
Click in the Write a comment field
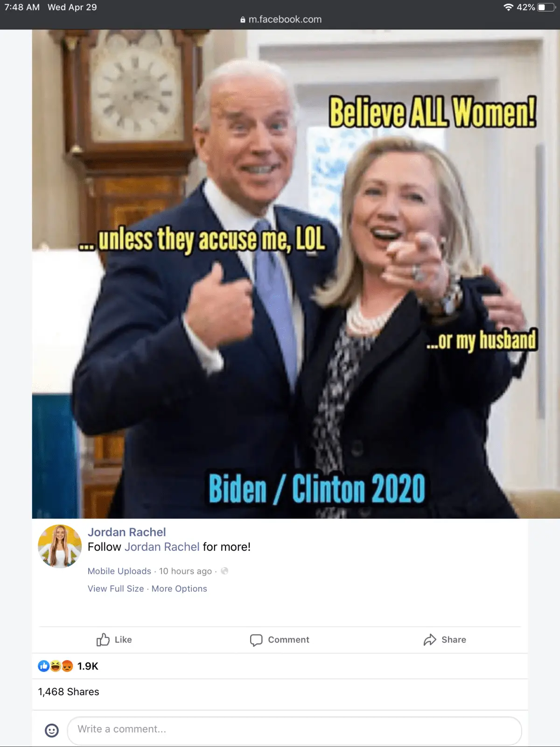pos(294,731)
